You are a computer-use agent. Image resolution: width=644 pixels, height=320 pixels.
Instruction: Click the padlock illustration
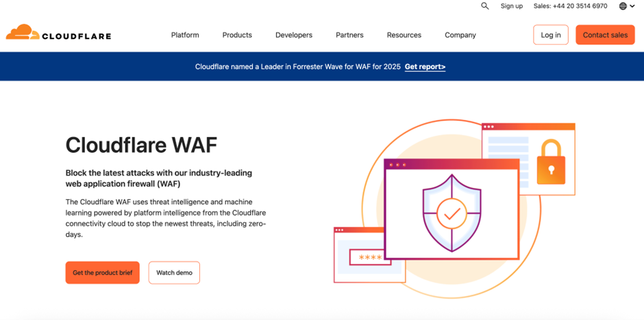552,162
